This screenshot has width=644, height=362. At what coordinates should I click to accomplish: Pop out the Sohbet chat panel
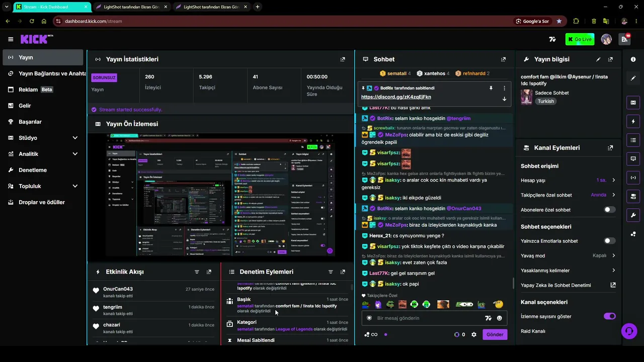503,59
